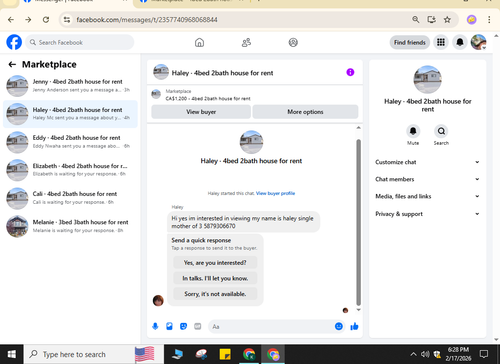
Task: Search in conversation with magnifier icon
Action: pos(441,131)
